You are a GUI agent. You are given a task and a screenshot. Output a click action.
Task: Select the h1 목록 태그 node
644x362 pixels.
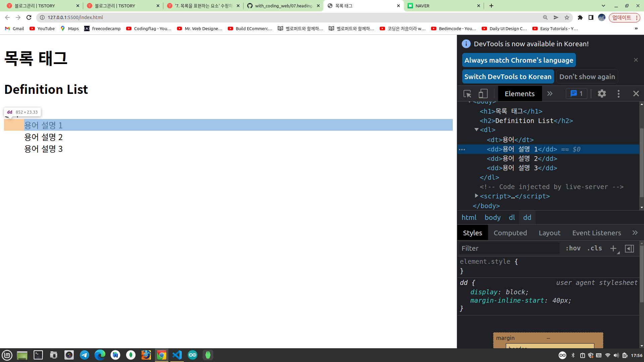[511, 111]
